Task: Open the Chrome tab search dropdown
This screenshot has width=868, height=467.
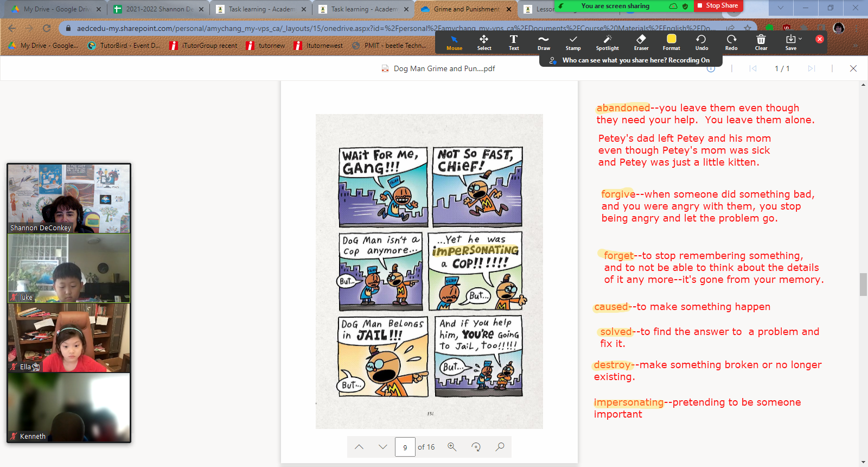Action: (x=780, y=8)
